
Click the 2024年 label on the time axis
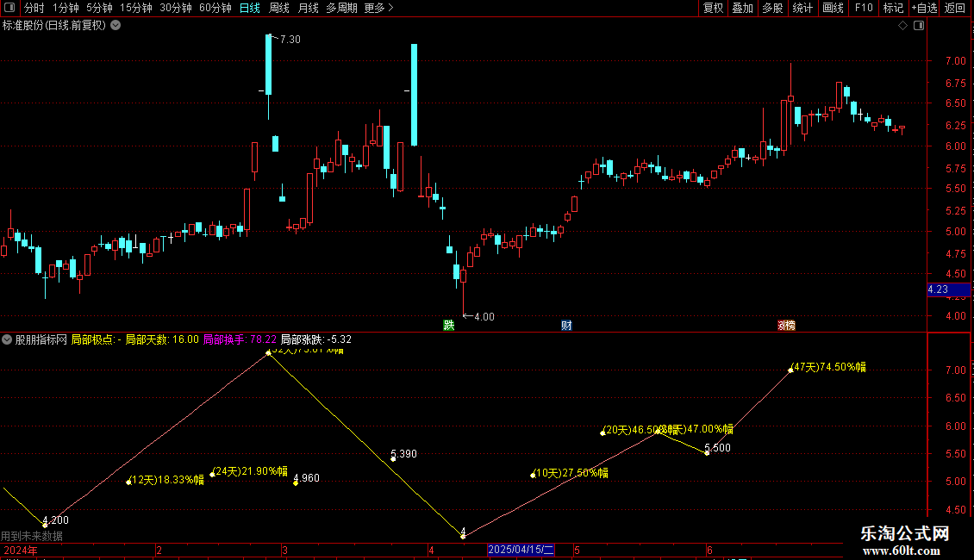click(x=21, y=550)
